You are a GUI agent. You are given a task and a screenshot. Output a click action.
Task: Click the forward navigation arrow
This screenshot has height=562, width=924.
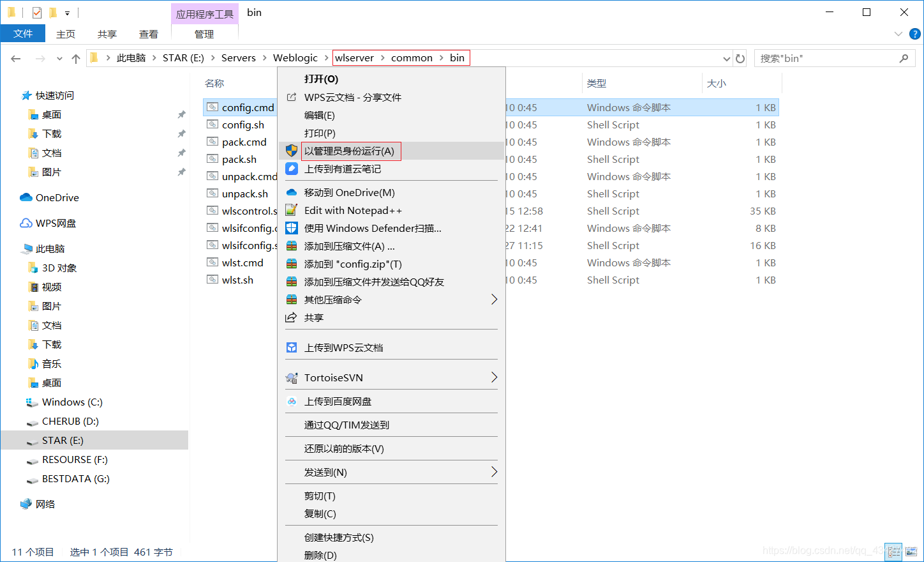(x=40, y=58)
